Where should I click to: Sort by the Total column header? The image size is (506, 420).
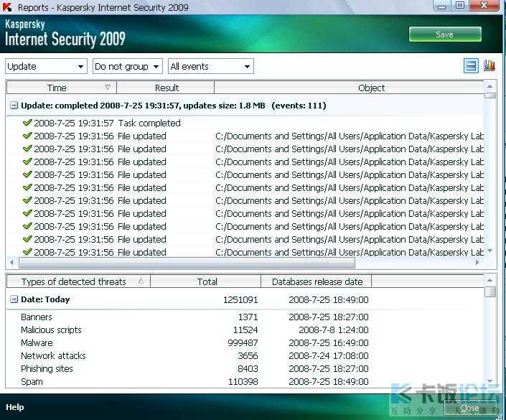point(206,281)
